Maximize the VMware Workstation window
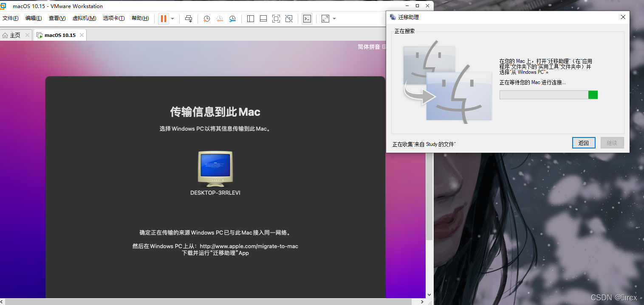This screenshot has width=644, height=305. point(417,6)
